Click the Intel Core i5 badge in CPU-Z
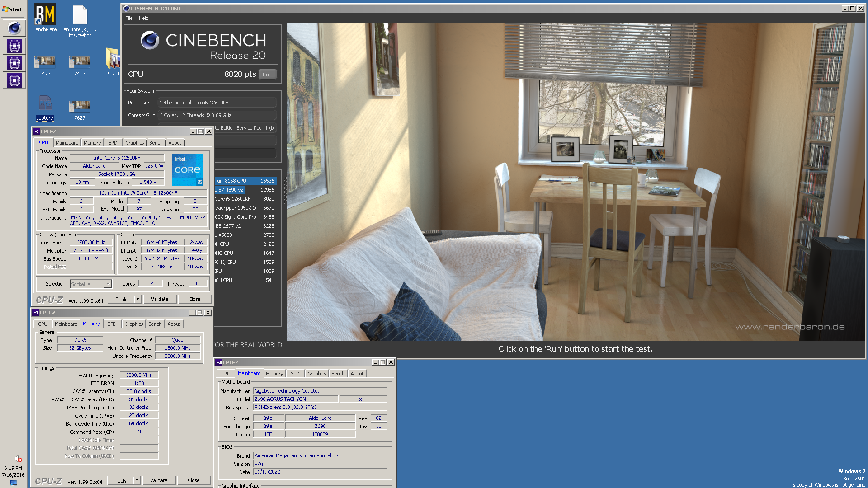Viewport: 868px width, 488px height. (188, 170)
